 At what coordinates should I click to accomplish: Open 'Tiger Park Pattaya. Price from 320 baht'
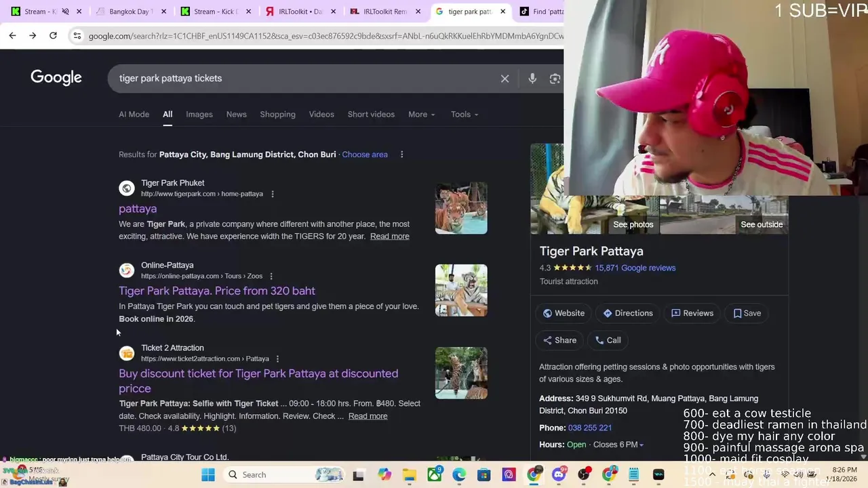(x=217, y=291)
